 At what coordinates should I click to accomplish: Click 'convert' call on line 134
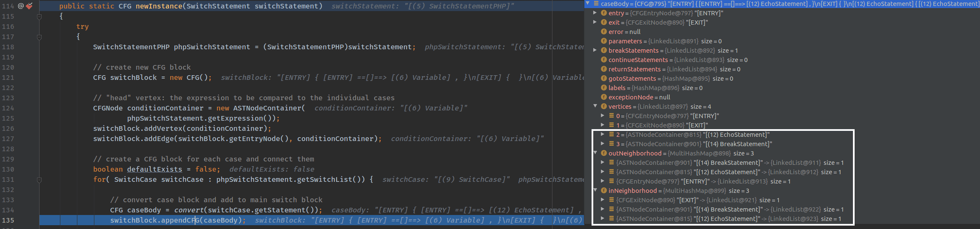click(189, 210)
